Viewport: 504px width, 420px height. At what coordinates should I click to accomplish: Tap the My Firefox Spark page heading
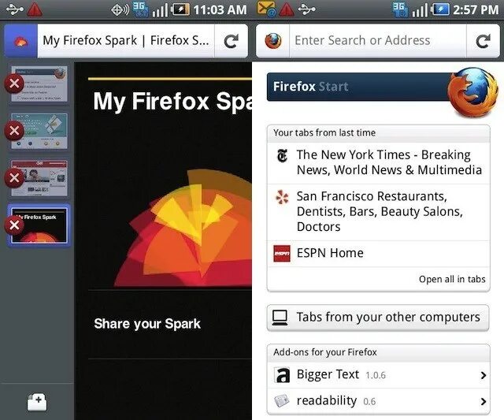(x=172, y=102)
